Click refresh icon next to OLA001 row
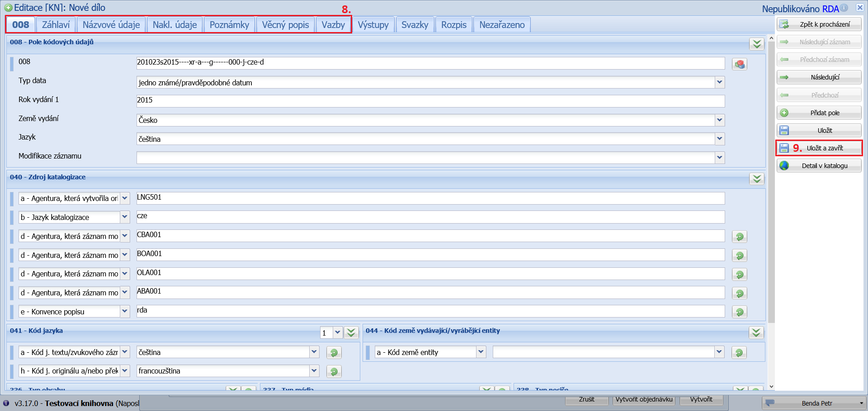Image resolution: width=868 pixels, height=411 pixels. coord(740,275)
